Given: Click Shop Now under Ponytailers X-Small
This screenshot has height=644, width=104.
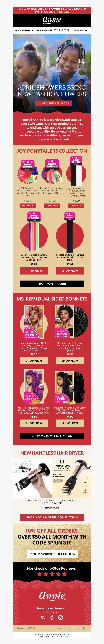Looking at the screenshot, I should [x=28, y=206].
